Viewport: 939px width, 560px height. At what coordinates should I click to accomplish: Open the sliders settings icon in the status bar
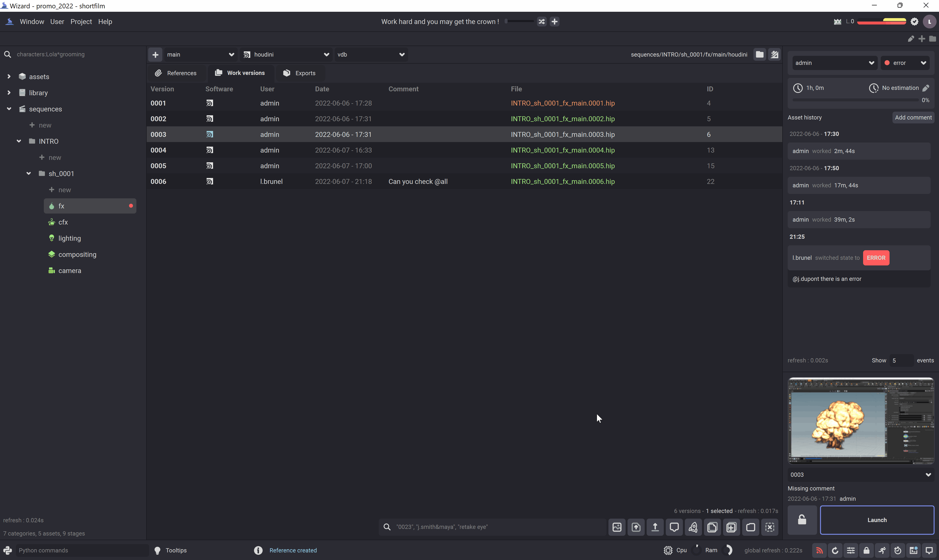pos(851,550)
